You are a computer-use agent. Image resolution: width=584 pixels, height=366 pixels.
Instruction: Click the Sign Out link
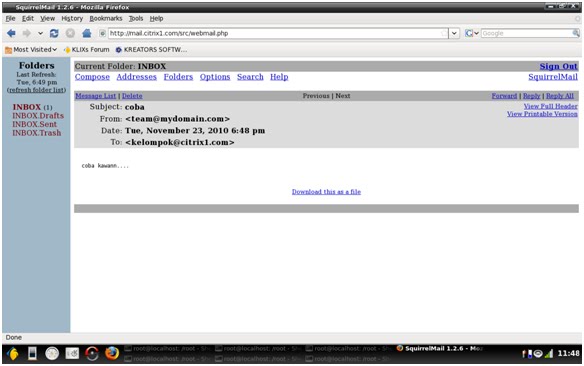tap(558, 66)
